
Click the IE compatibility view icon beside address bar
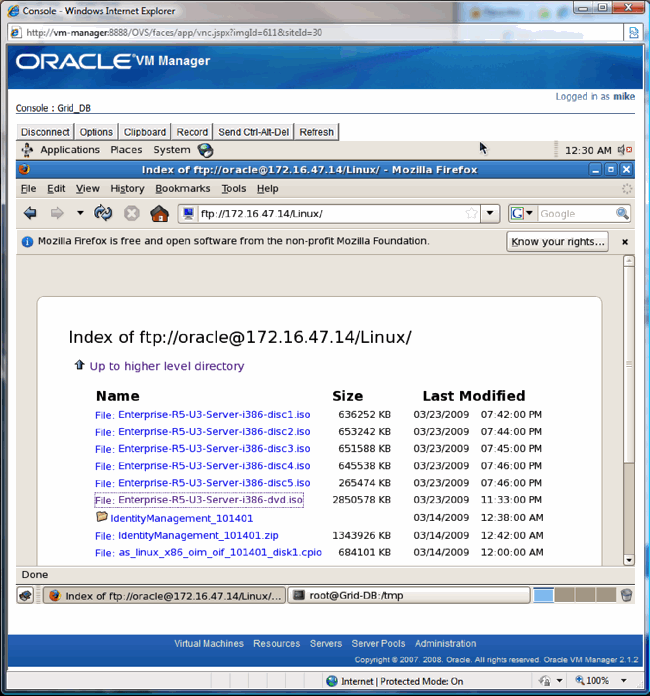pyautogui.click(x=634, y=32)
